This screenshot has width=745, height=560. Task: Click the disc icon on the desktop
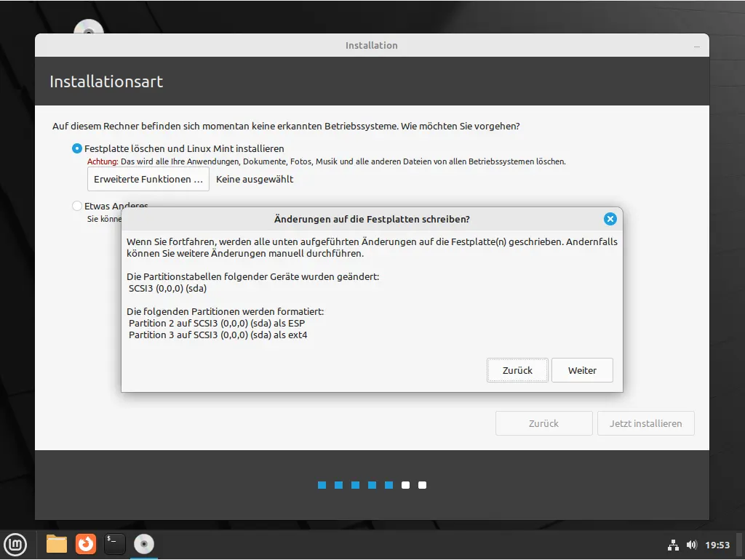89,28
